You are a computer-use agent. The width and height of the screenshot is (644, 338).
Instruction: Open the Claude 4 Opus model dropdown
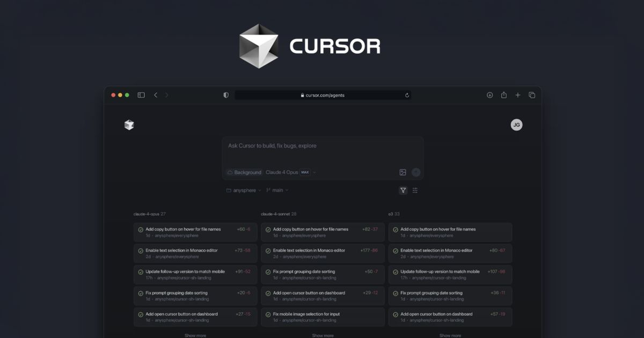pyautogui.click(x=291, y=172)
